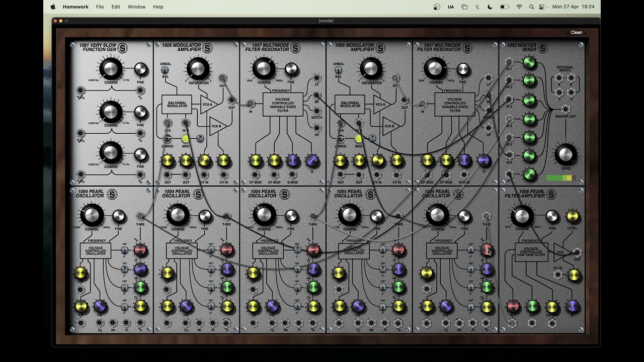Image resolution: width=644 pixels, height=362 pixels.
Task: Click the Clean button
Action: coord(577,33)
